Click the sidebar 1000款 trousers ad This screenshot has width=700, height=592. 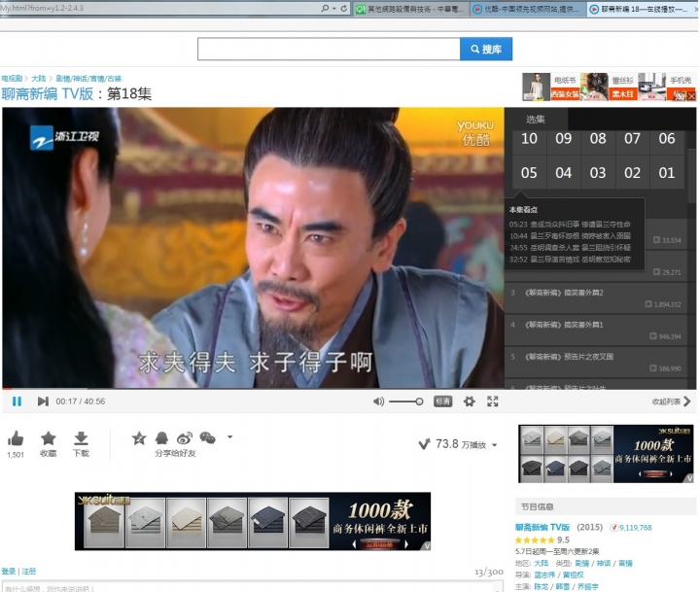pos(607,454)
